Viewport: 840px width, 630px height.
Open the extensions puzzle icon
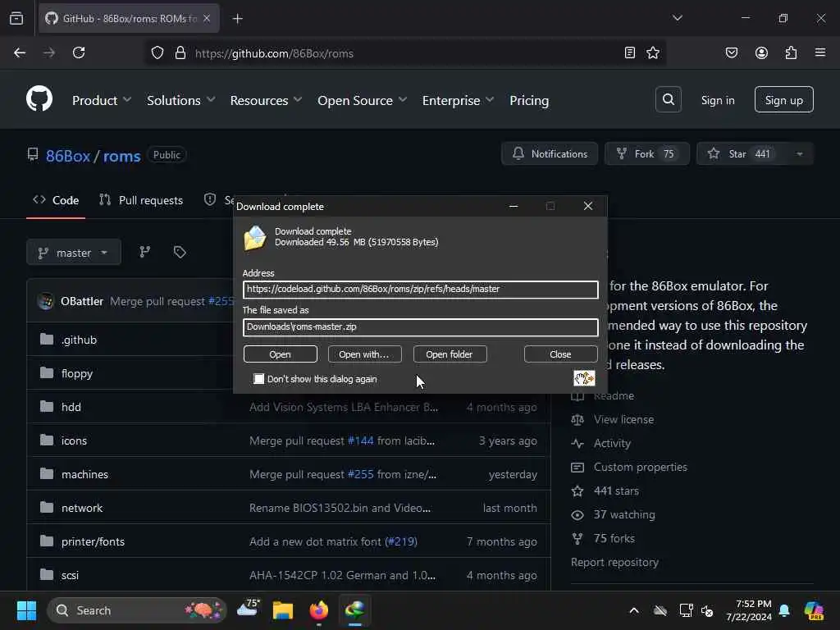[791, 52]
